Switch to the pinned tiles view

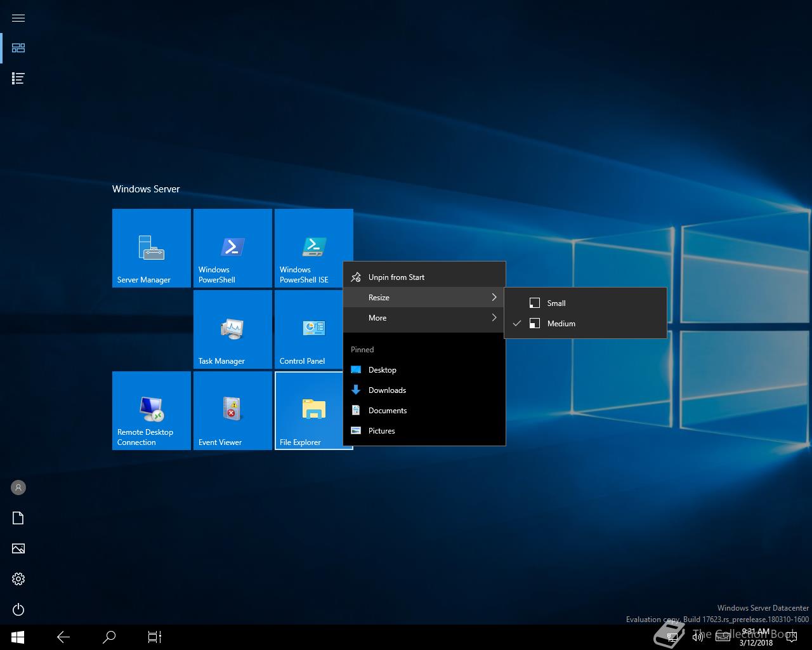18,48
